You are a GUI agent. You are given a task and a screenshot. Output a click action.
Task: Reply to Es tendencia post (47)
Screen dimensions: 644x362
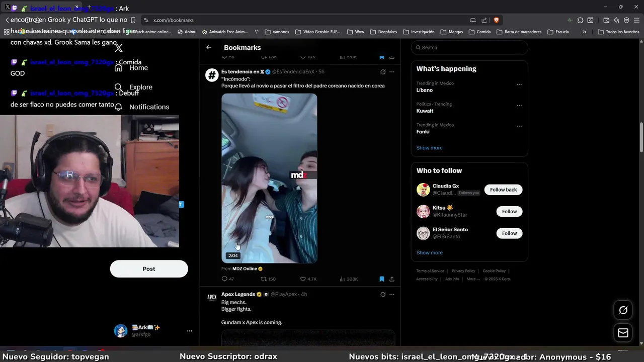pos(228,279)
